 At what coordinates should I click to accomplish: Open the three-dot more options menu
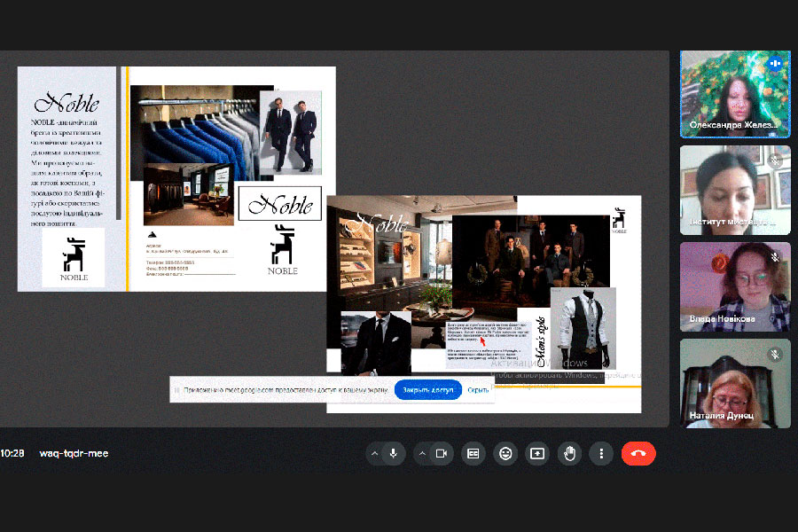click(601, 453)
